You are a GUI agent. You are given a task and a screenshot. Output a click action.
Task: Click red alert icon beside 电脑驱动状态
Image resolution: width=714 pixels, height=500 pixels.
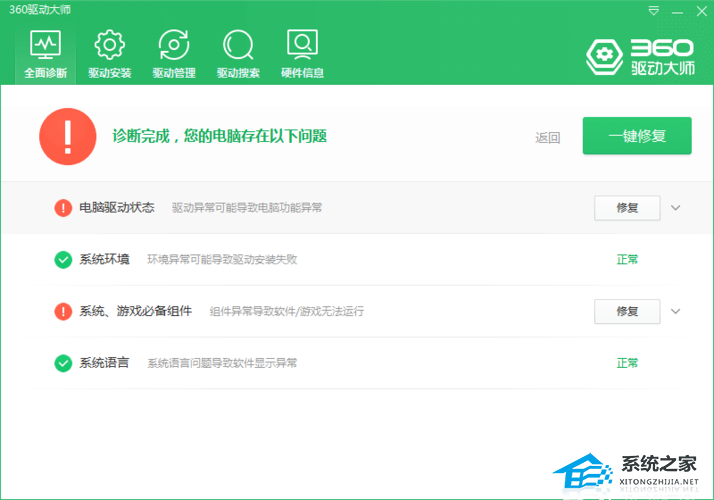click(63, 208)
